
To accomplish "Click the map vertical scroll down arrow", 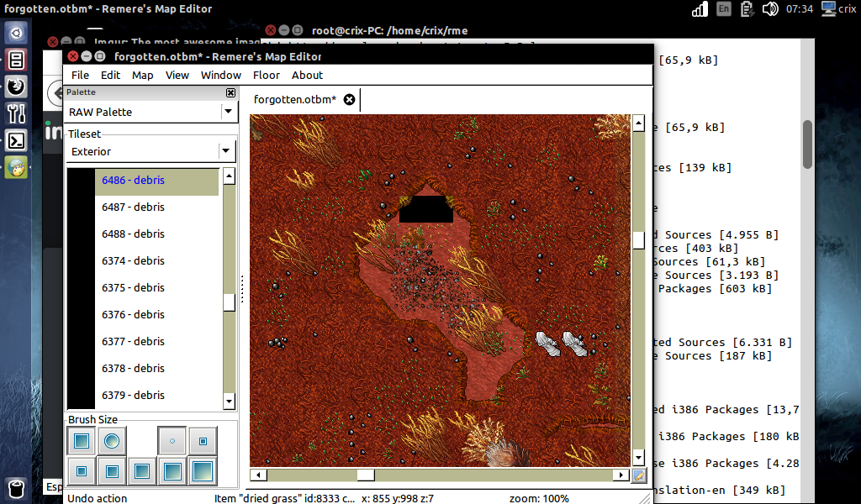I will click(638, 457).
